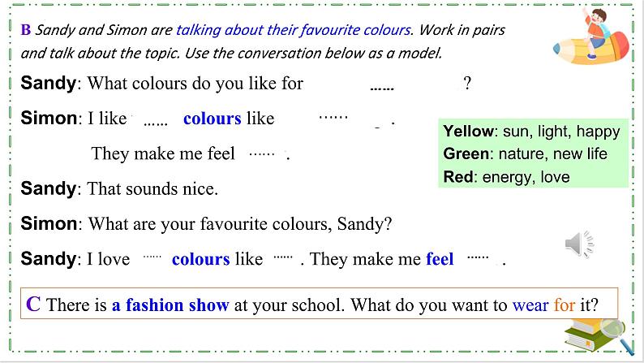Click 'colours' in Simon's 'I like' line

[x=213, y=119]
